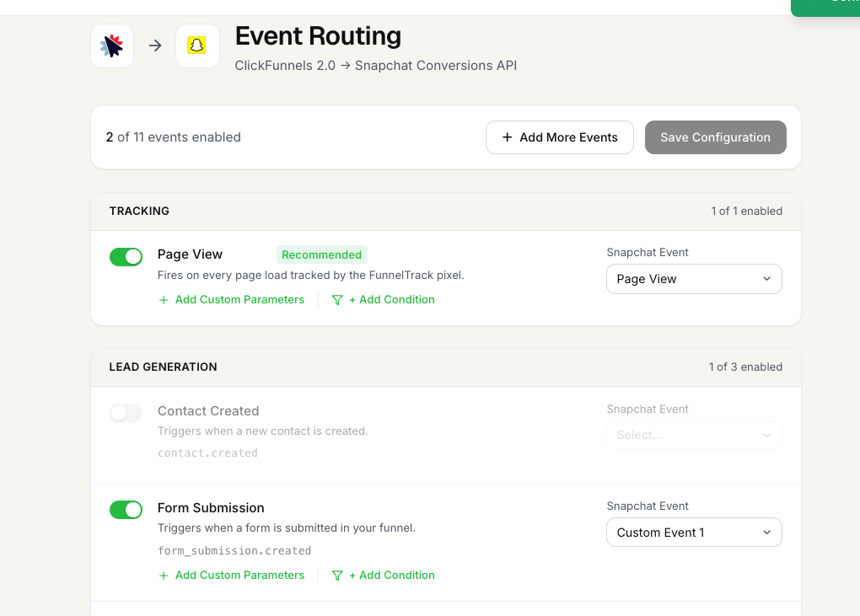Click the '2 of 11 events enabled' text

pyautogui.click(x=174, y=137)
